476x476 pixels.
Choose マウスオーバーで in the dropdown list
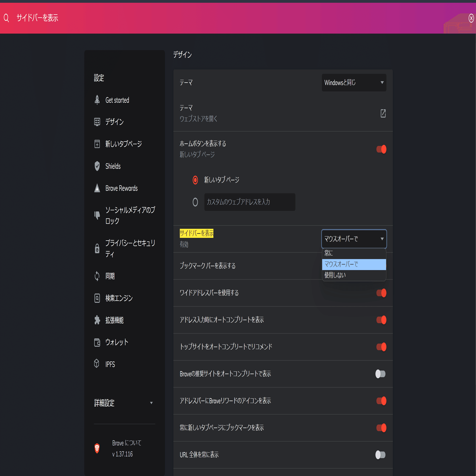354,265
